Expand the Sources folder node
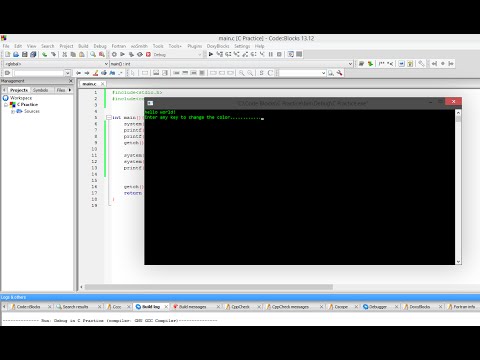Image resolution: width=480 pixels, height=360 pixels. click(13, 111)
